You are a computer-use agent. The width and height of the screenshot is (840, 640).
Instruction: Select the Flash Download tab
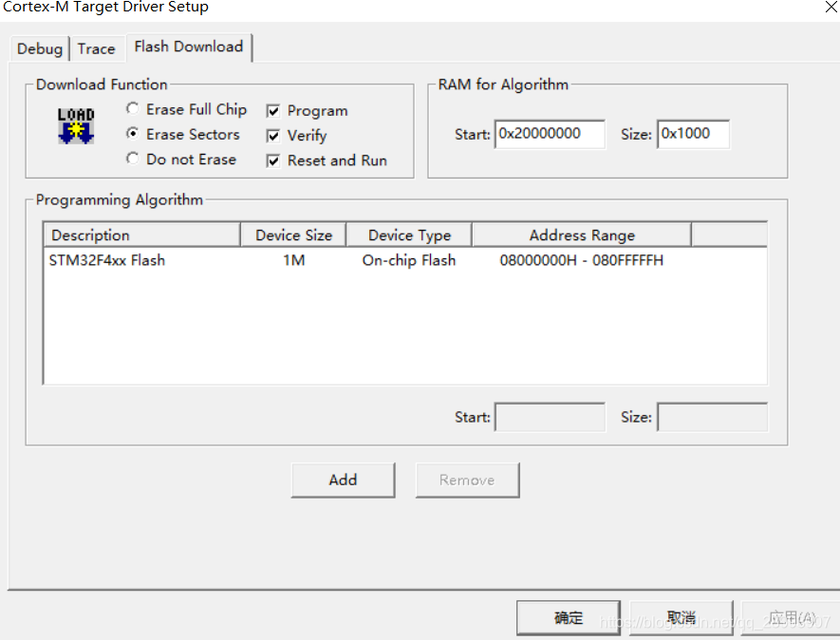(x=189, y=47)
